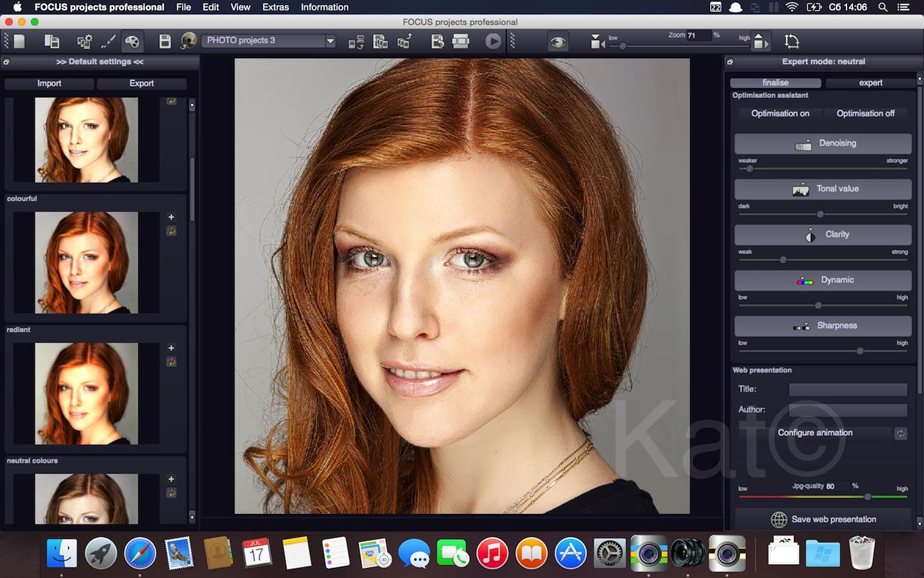
Task: Turn Optimisation off
Action: click(865, 114)
